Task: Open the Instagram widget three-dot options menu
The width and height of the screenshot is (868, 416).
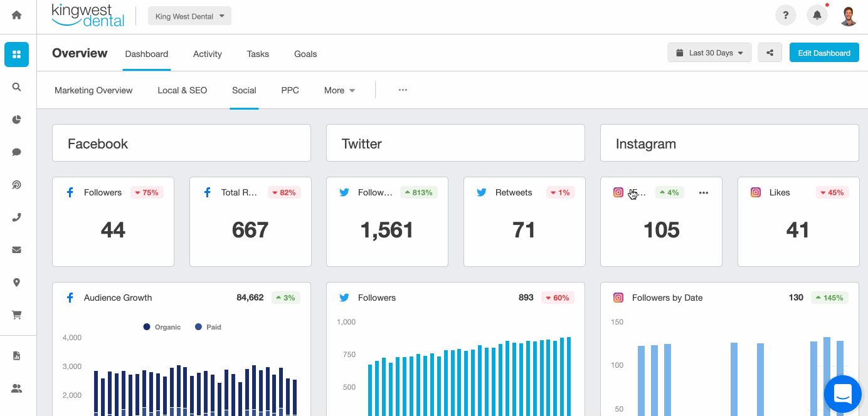Action: [x=704, y=193]
